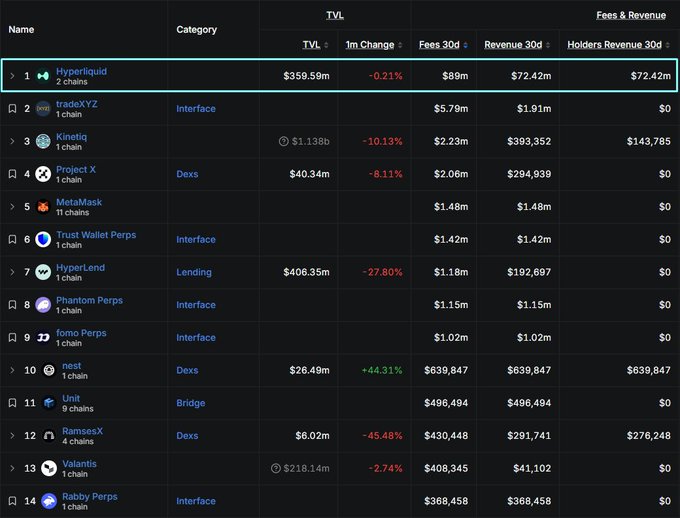Expand the MetaMask row
The image size is (680, 518).
point(12,207)
